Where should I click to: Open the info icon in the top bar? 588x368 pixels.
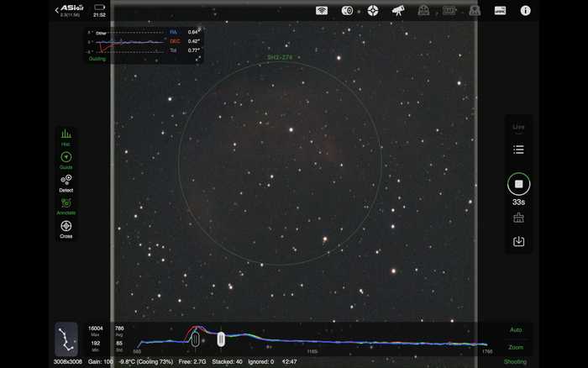tap(526, 11)
